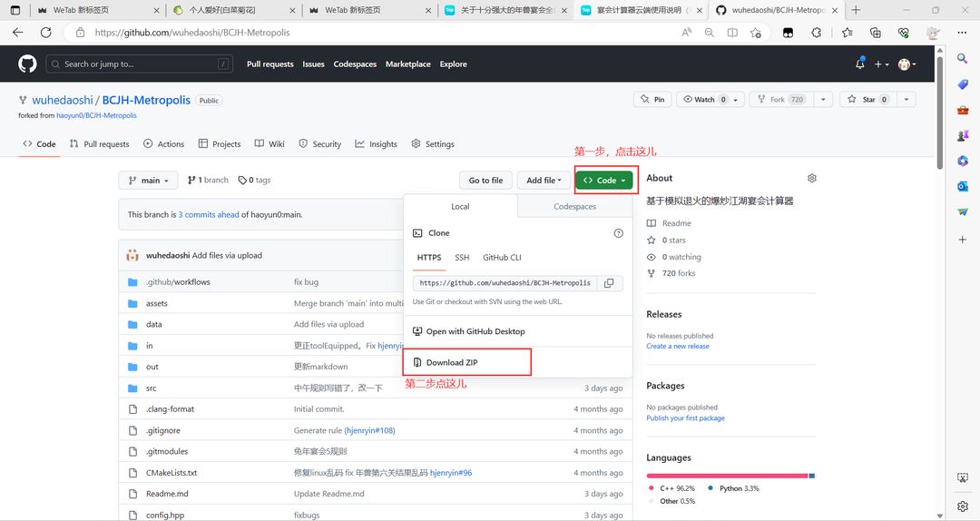Add a new Edge sidebar app
980x521 pixels.
(963, 240)
